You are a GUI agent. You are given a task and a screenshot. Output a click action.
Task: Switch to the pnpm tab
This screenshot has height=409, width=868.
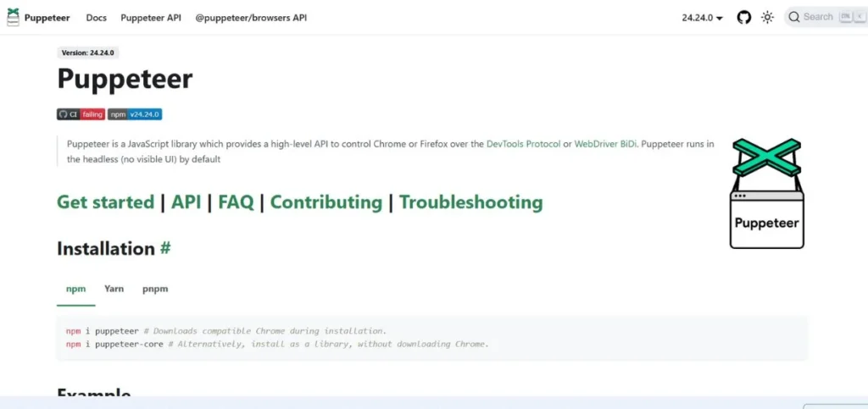click(155, 289)
